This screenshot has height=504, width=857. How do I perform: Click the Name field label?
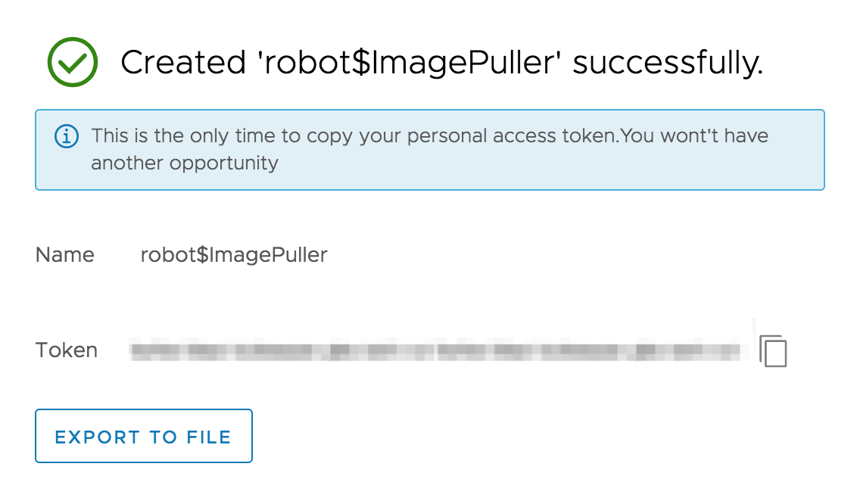coord(65,255)
